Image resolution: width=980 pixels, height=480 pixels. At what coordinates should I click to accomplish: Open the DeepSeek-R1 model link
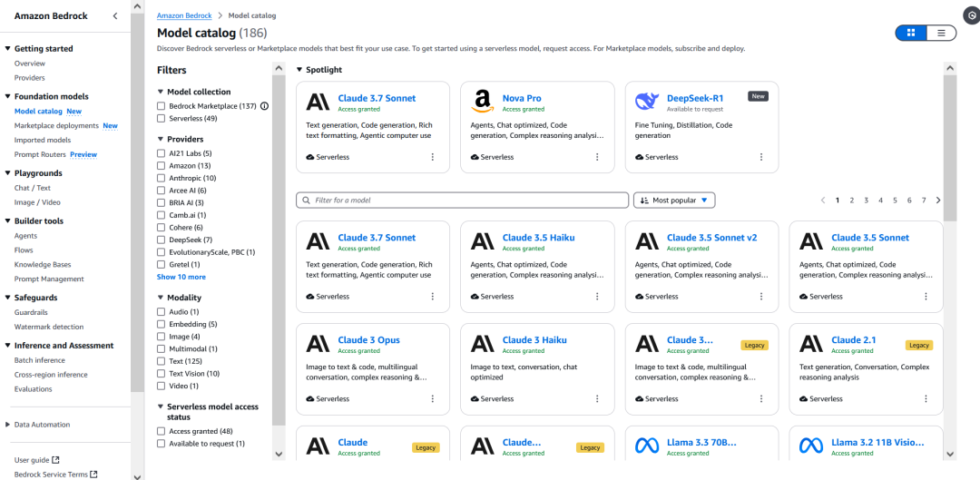coord(695,98)
